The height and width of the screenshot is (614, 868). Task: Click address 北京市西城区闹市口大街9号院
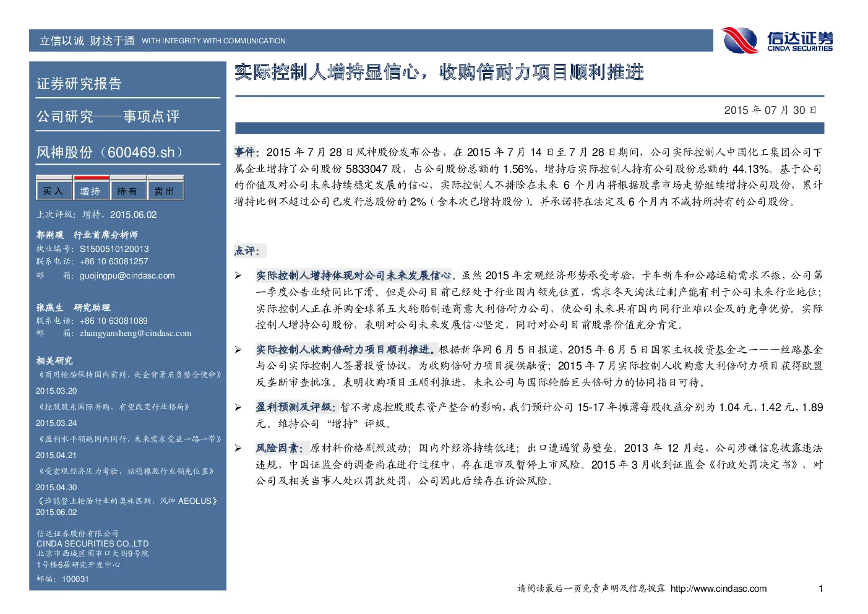click(x=93, y=554)
